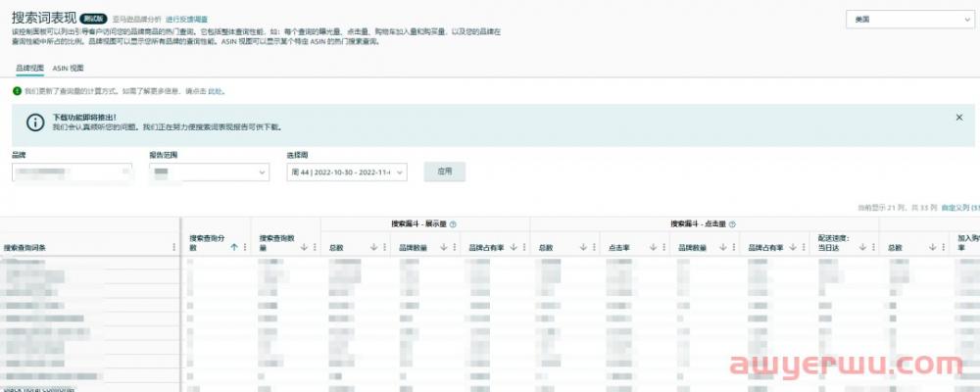Click the 亚马逊品牌分析 breadcrumb text
Viewport: 980px width, 392px height.
[137, 20]
